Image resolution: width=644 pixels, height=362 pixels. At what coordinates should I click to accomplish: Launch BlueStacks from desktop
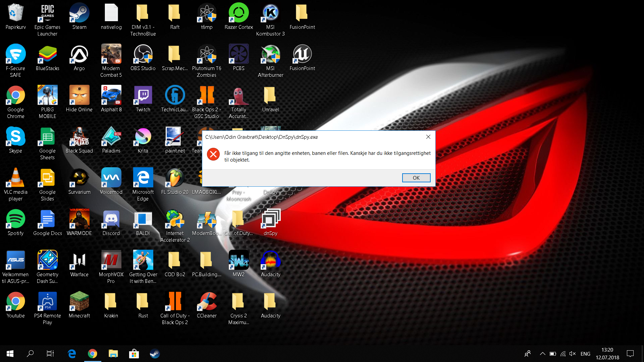[x=47, y=58]
